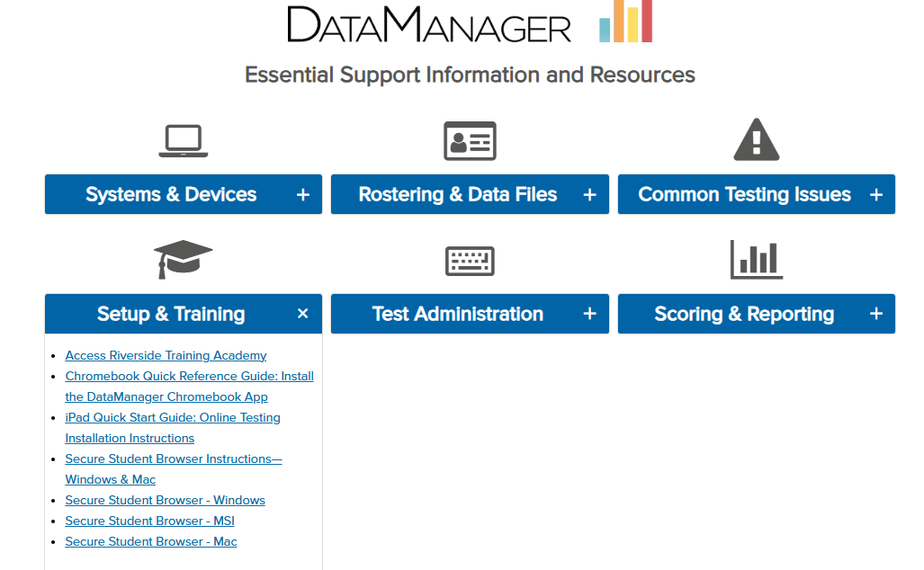Viewport: 924px width, 570px height.
Task: Open Chromebook Quick Reference Guide link
Action: (189, 387)
